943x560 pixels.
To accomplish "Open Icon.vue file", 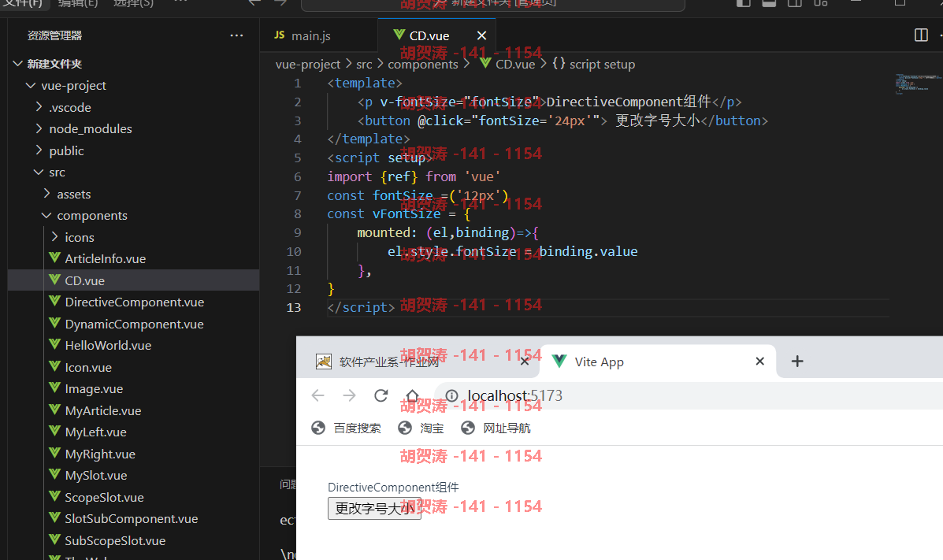I will click(x=133, y=367).
